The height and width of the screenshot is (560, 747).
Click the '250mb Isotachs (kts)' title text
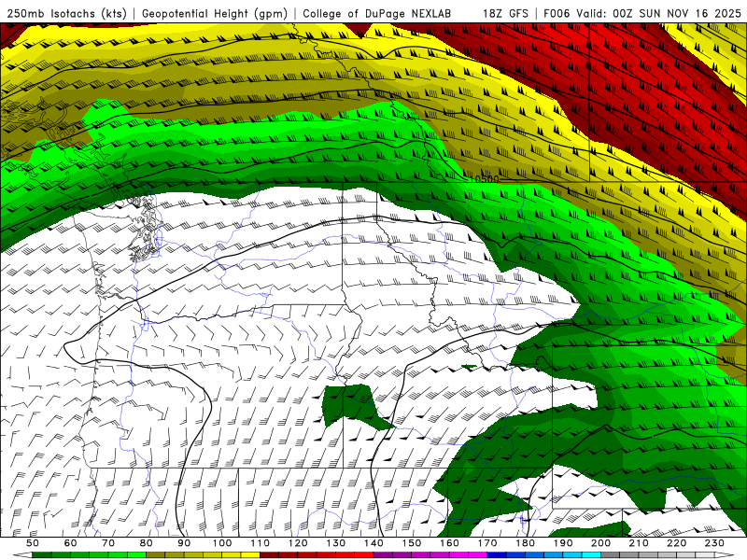tap(67, 13)
